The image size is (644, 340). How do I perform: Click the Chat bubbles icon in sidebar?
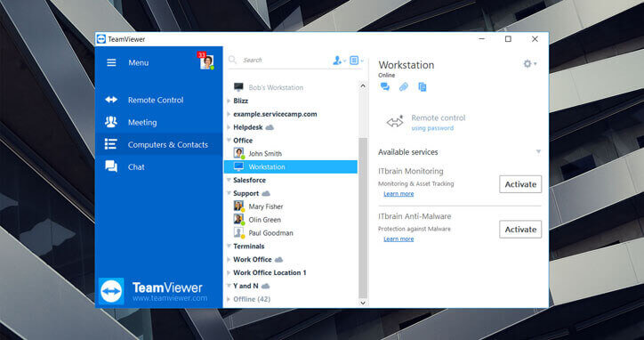point(111,166)
